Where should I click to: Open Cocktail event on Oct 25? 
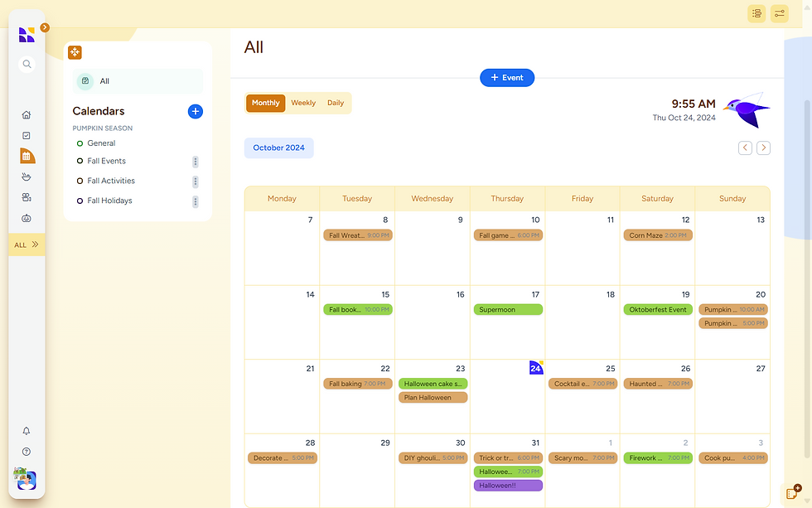click(x=583, y=384)
